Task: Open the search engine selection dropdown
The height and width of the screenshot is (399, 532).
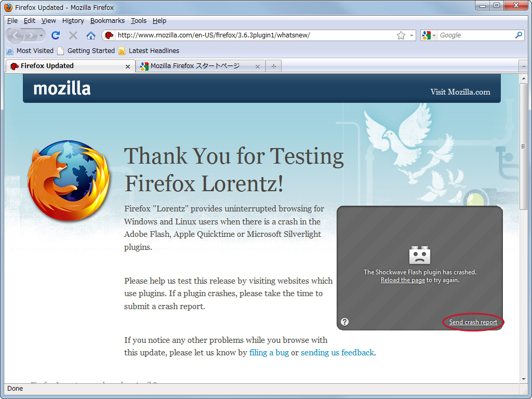Action: click(434, 35)
